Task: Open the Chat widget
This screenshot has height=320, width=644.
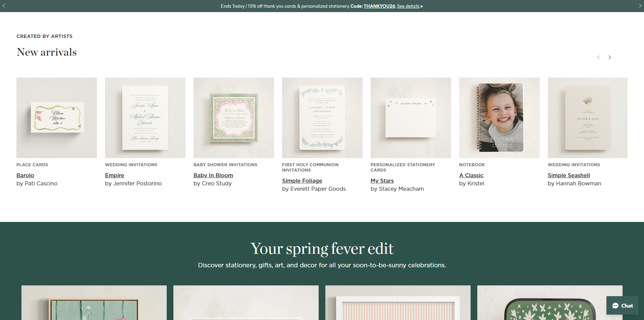Action: [622, 306]
